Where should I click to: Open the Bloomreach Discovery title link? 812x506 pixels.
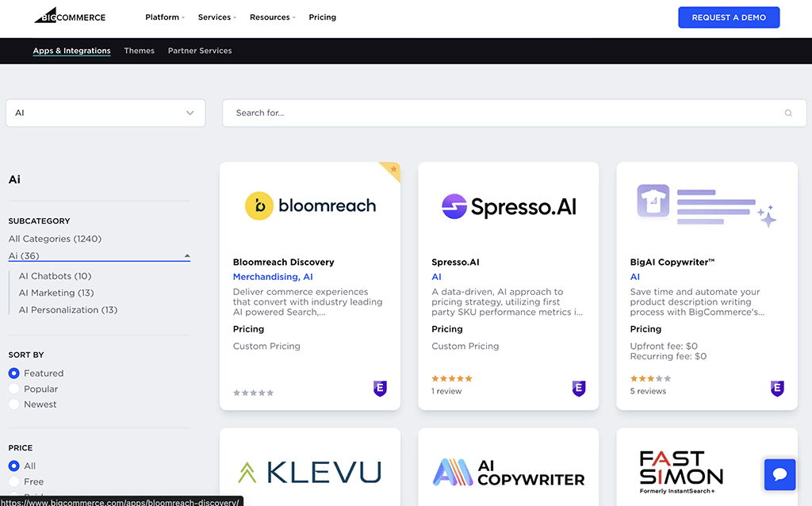(x=284, y=262)
